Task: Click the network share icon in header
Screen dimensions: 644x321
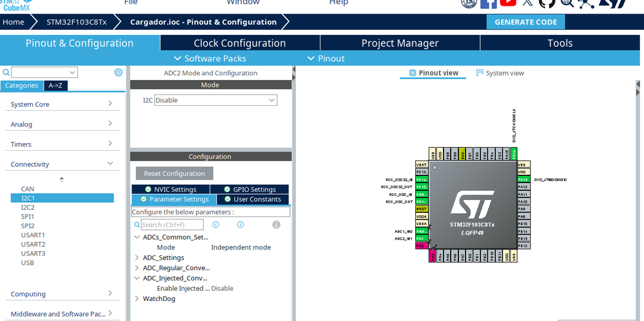Action: tap(586, 3)
